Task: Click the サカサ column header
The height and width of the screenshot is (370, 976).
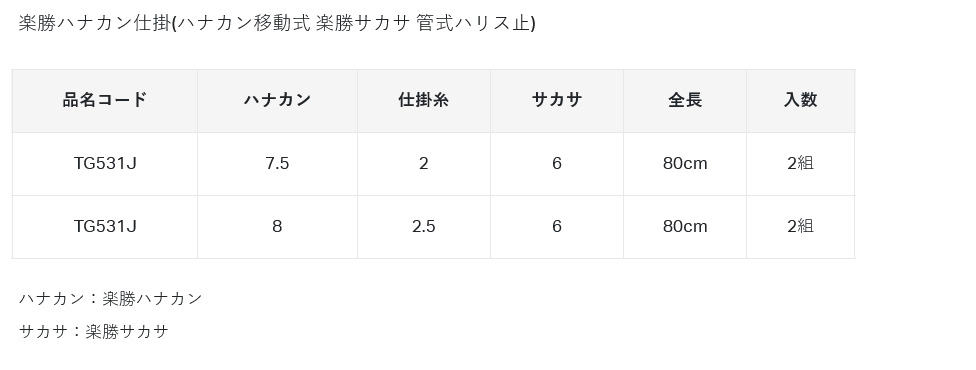Action: pyautogui.click(x=557, y=100)
